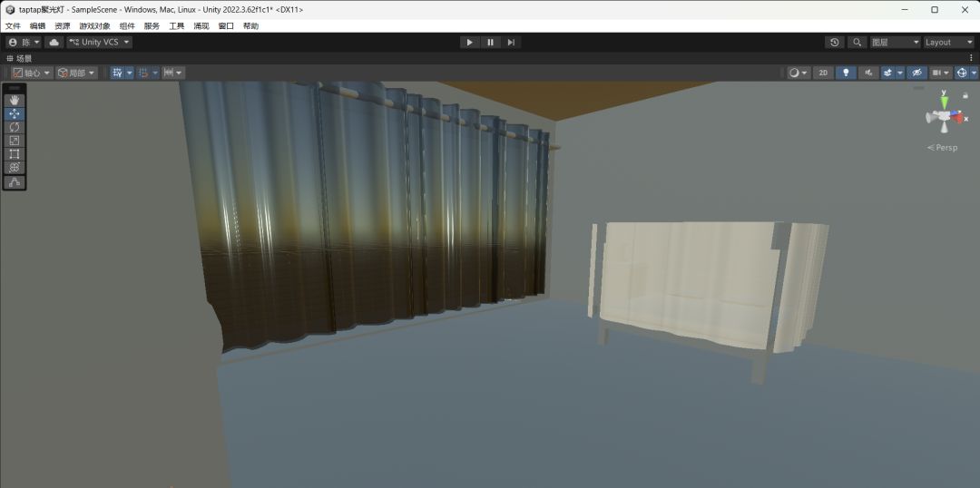Select the Rotate tool
This screenshot has height=488, width=980.
15,128
